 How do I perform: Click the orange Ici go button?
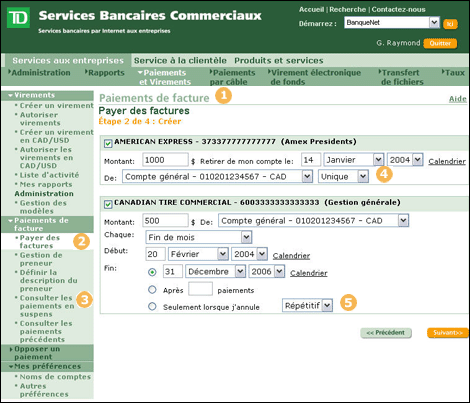point(450,24)
